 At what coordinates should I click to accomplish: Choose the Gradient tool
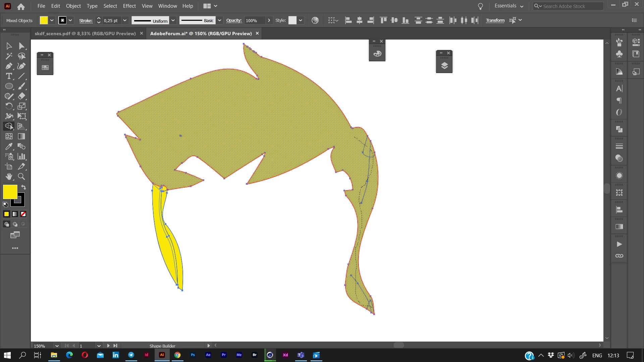[21, 136]
